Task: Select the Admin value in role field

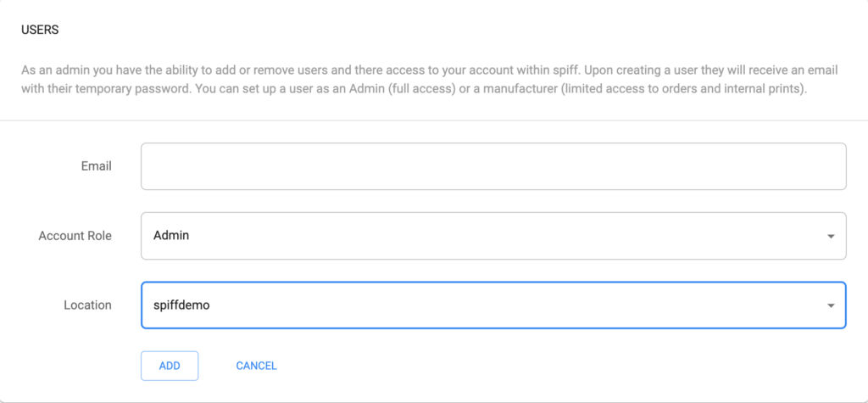Action: pyautogui.click(x=171, y=236)
